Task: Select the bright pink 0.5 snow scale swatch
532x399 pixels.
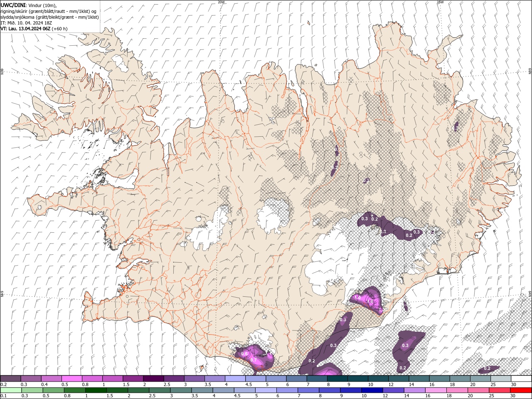Action: pos(71,379)
